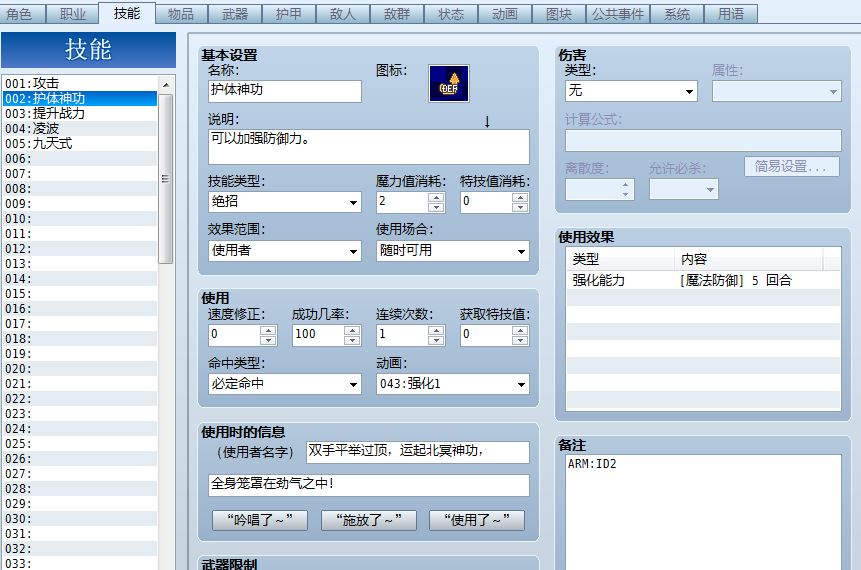
Task: Switch to the 状态 tab
Action: click(x=451, y=14)
